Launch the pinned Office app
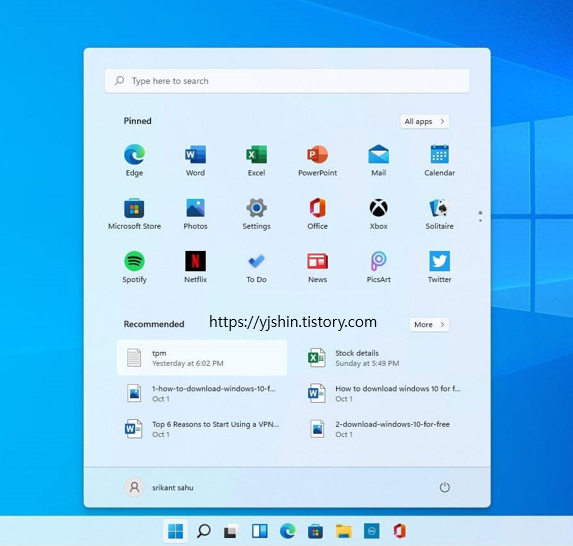 click(317, 213)
